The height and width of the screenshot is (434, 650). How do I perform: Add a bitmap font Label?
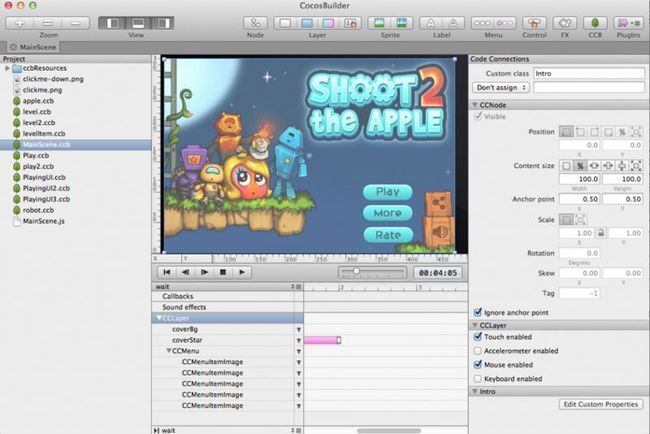coord(431,23)
